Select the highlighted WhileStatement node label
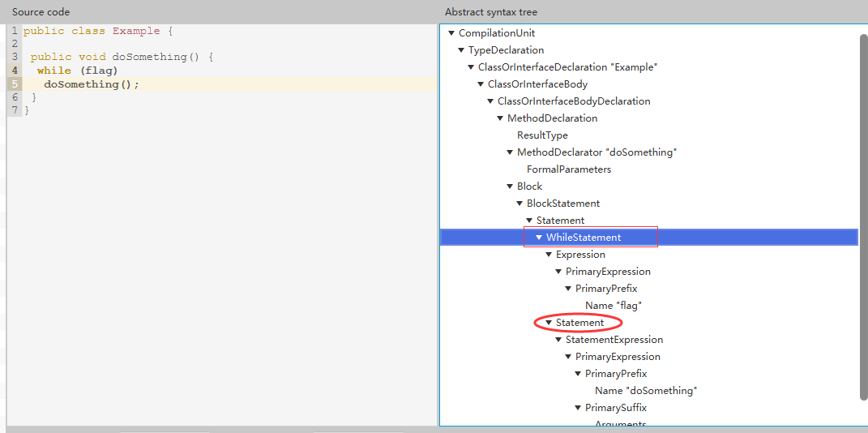868x433 pixels. coord(584,238)
